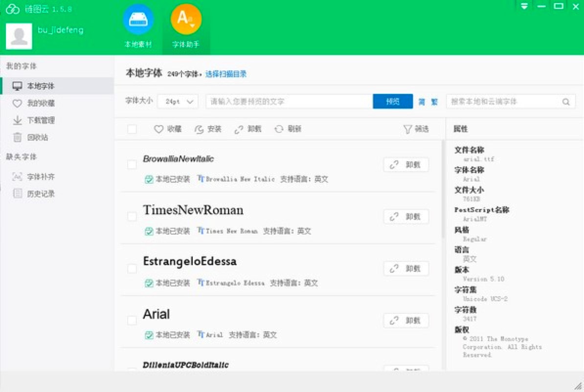Select the Arial font checkbox

tap(132, 320)
